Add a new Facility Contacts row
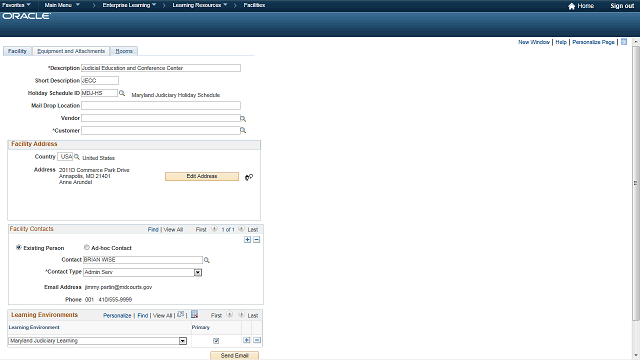The width and height of the screenshot is (640, 360). click(x=247, y=240)
